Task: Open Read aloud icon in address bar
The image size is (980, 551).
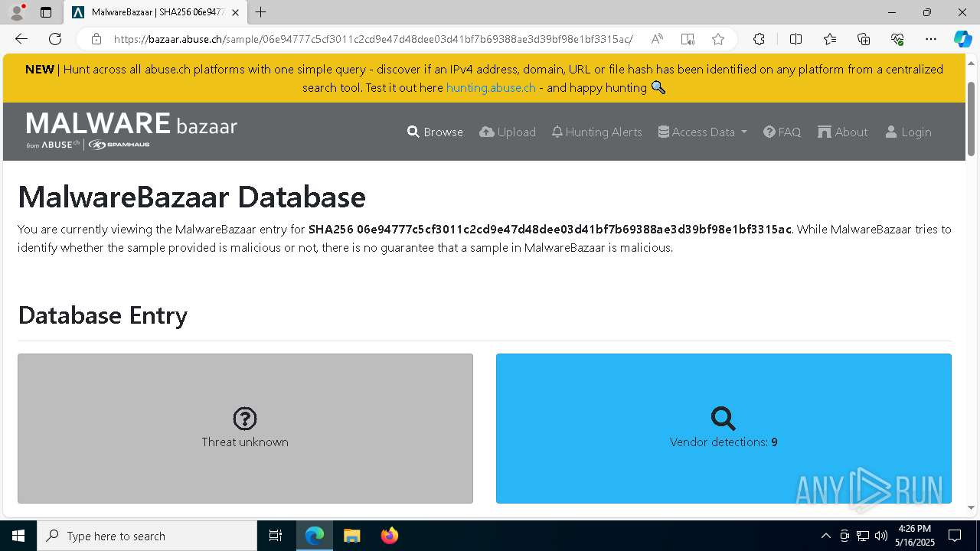Action: tap(657, 39)
